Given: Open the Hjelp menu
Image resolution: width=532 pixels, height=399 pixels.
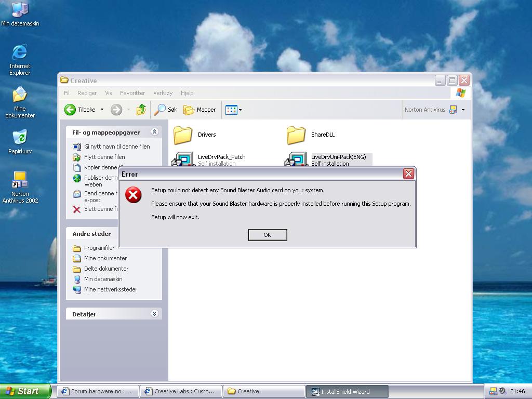Looking at the screenshot, I should (x=187, y=93).
